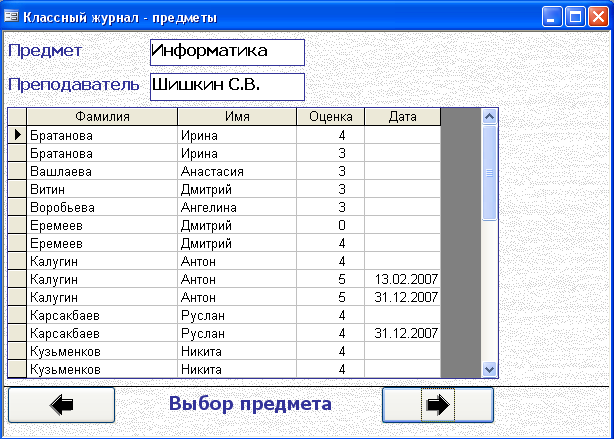Select the row selector for Витин

coord(17,189)
